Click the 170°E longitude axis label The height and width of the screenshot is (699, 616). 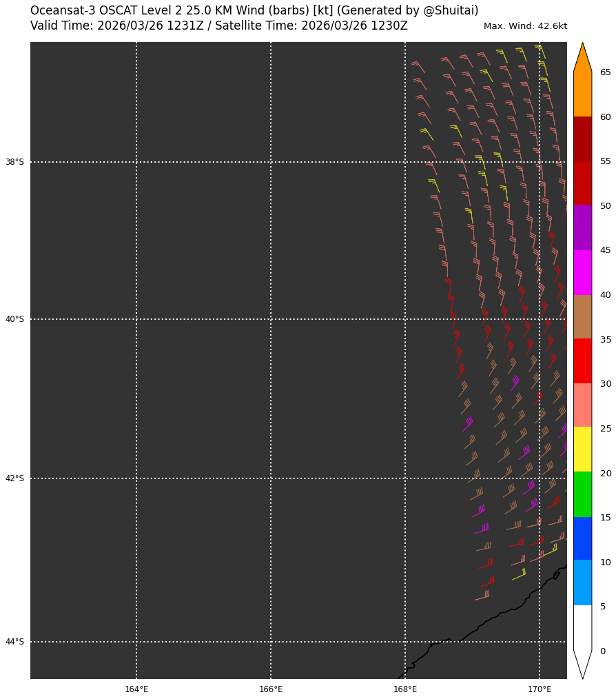[540, 689]
